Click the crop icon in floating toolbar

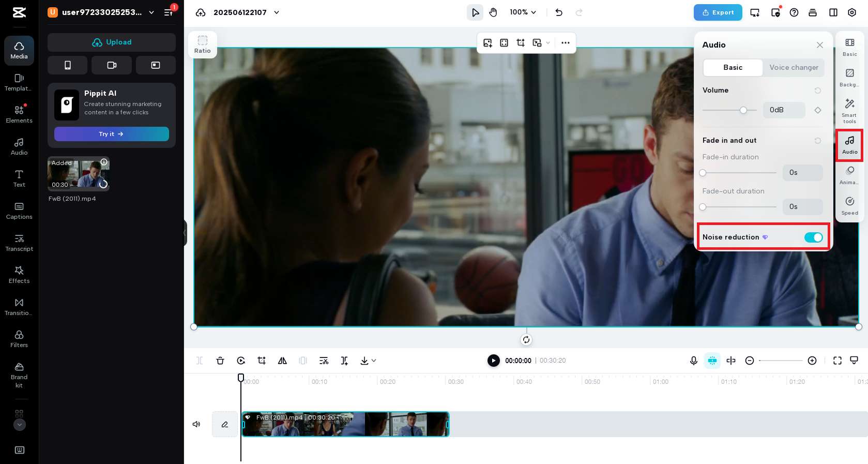click(x=521, y=43)
